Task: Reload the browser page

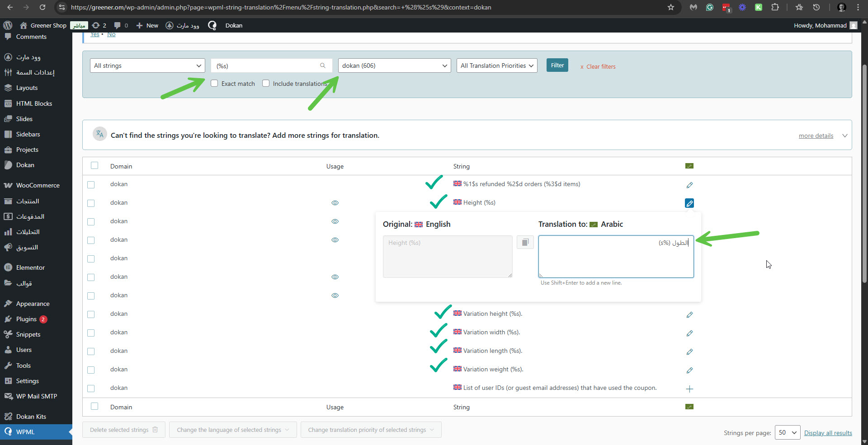Action: tap(42, 7)
